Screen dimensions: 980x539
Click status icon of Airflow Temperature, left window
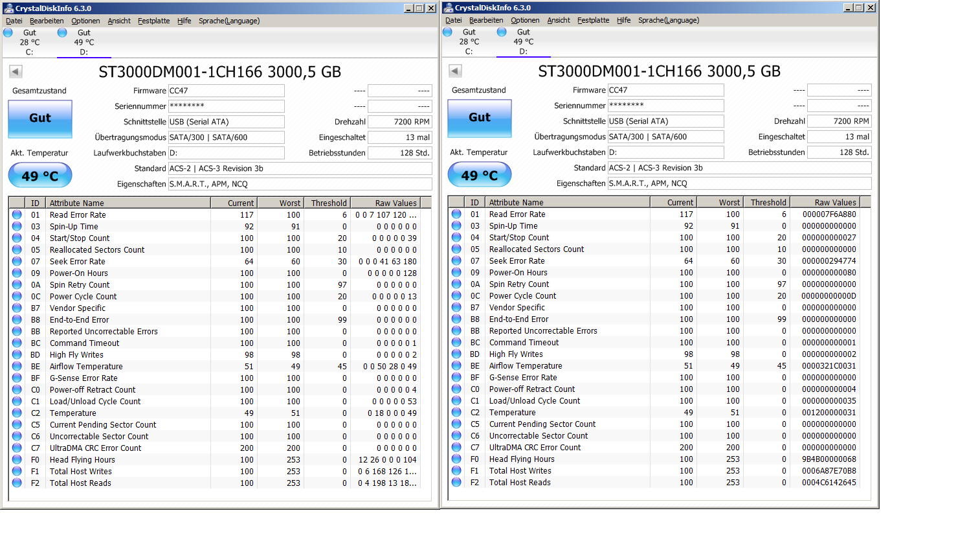coord(17,366)
